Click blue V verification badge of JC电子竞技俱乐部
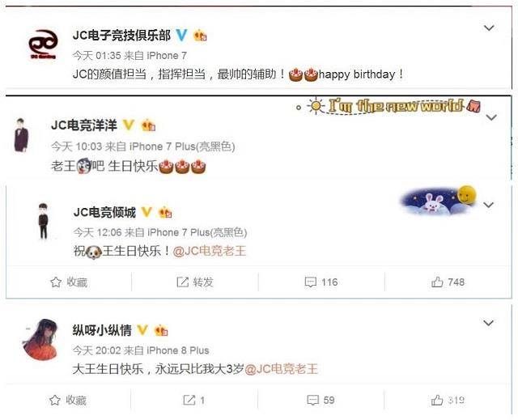Image resolution: width=518 pixels, height=420 pixels. pos(181,35)
